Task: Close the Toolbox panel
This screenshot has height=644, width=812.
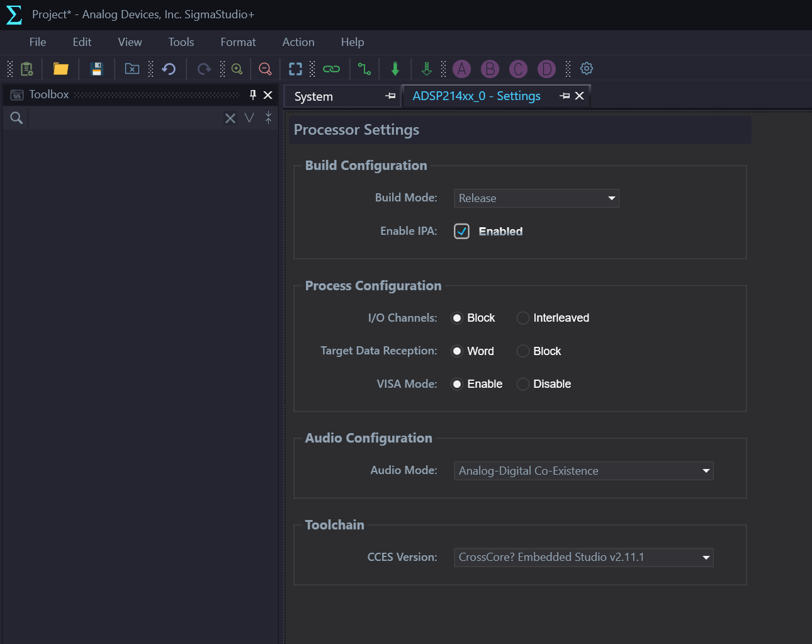Action: (268, 95)
